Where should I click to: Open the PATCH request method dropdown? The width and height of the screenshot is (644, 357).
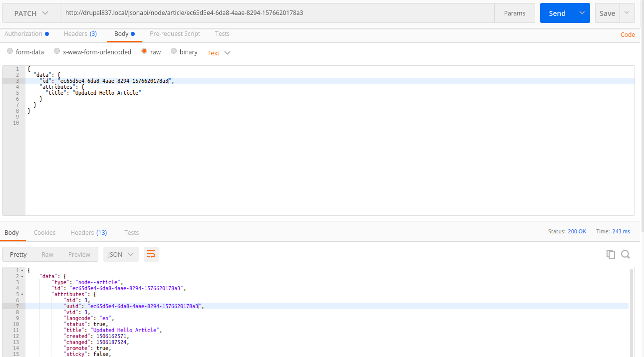30,13
